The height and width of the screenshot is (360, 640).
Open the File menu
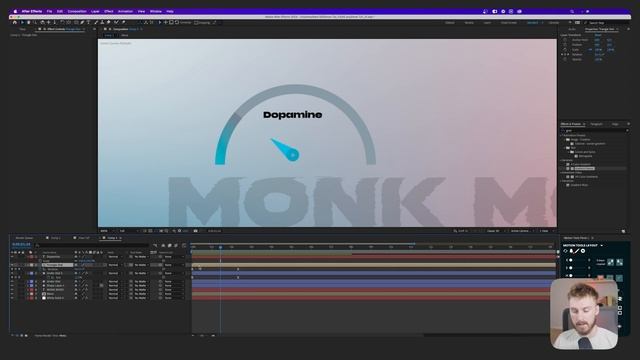point(49,11)
